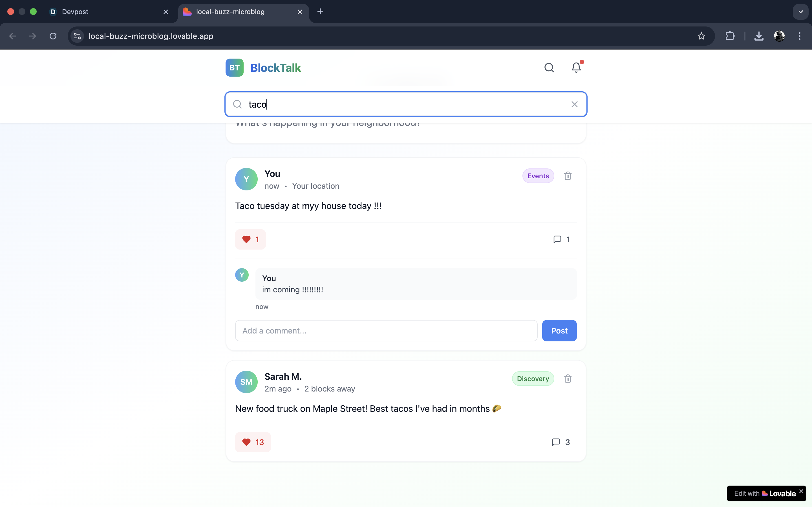
Task: Expand the tab search dropdown arrow
Action: (x=801, y=12)
